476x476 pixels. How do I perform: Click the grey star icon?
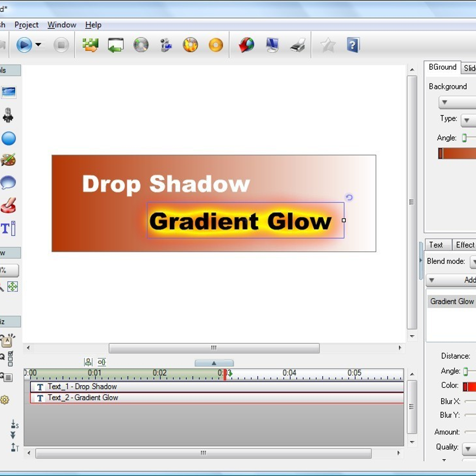pos(328,45)
